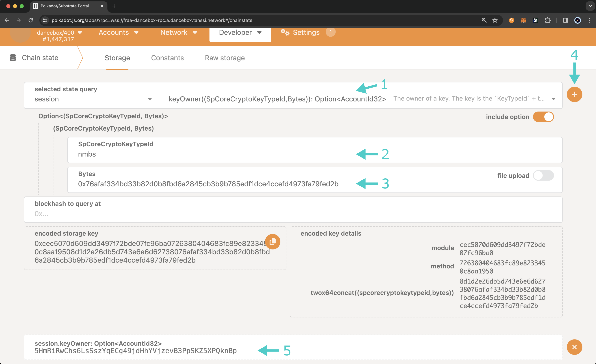596x364 pixels.
Task: Expand the dancebox/400 network selector
Action: click(59, 33)
